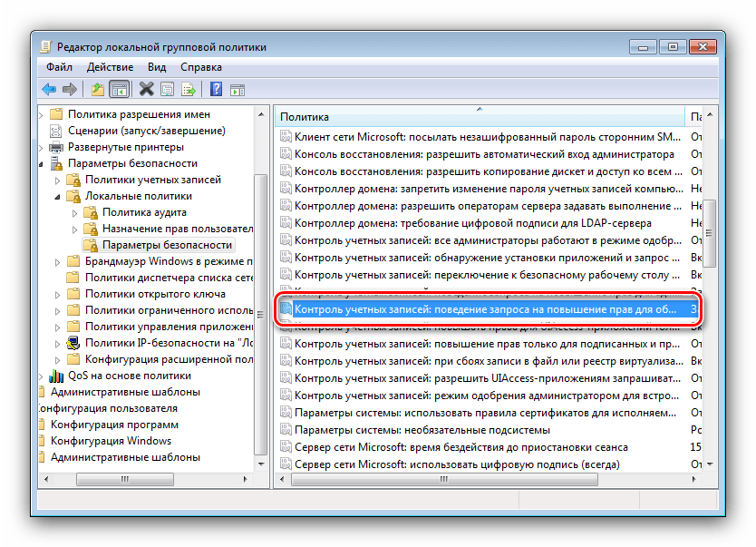Select the Развернутые принтеры printer icon
The image size is (756, 547).
[56, 147]
